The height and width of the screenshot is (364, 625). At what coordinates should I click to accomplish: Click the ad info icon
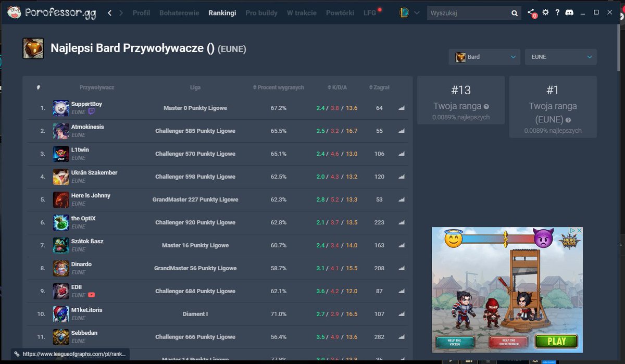(x=572, y=231)
